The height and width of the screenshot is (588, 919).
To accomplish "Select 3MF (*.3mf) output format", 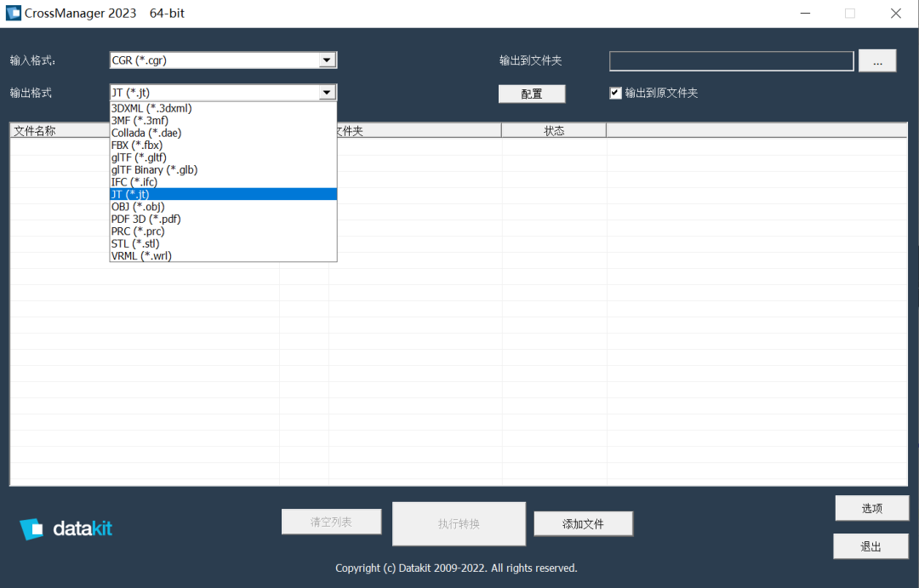I will 223,121.
